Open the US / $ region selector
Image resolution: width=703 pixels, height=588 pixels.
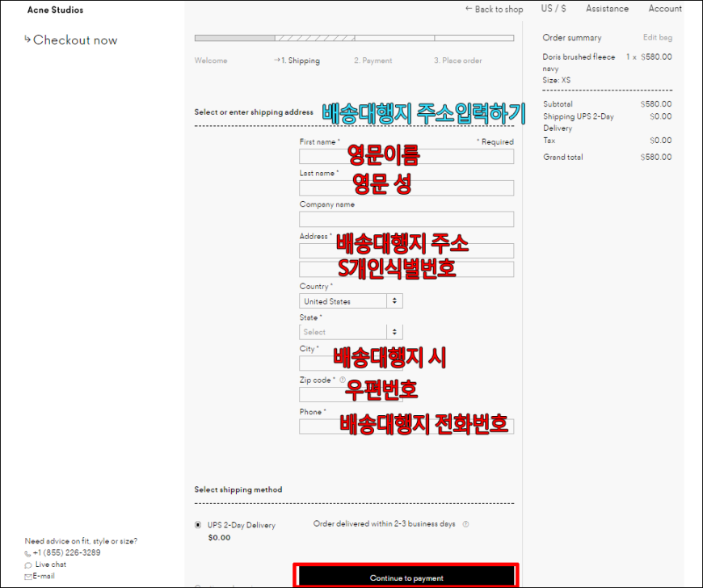pos(554,9)
